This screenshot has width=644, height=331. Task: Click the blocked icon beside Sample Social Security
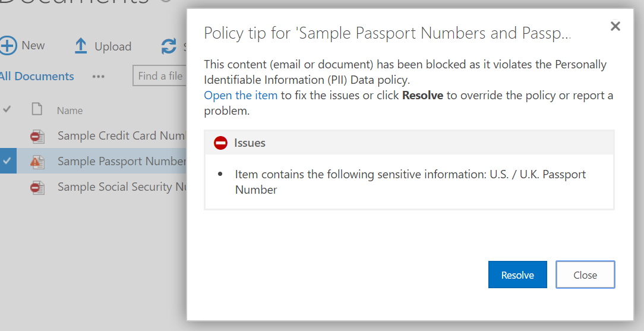(x=37, y=187)
